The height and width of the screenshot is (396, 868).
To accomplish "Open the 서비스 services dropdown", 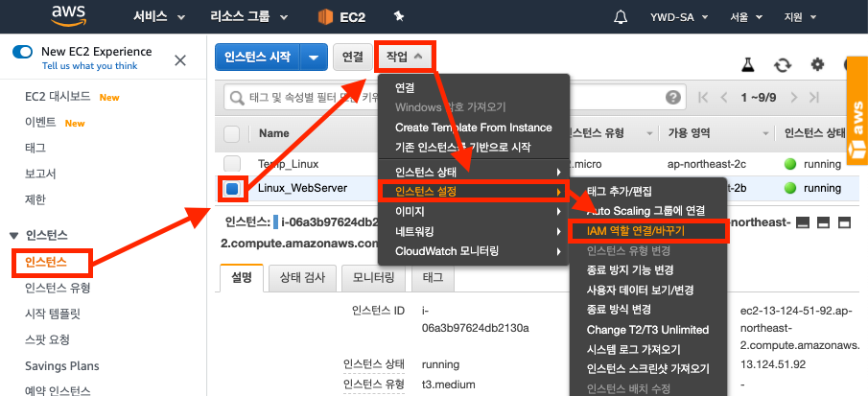I will (159, 17).
